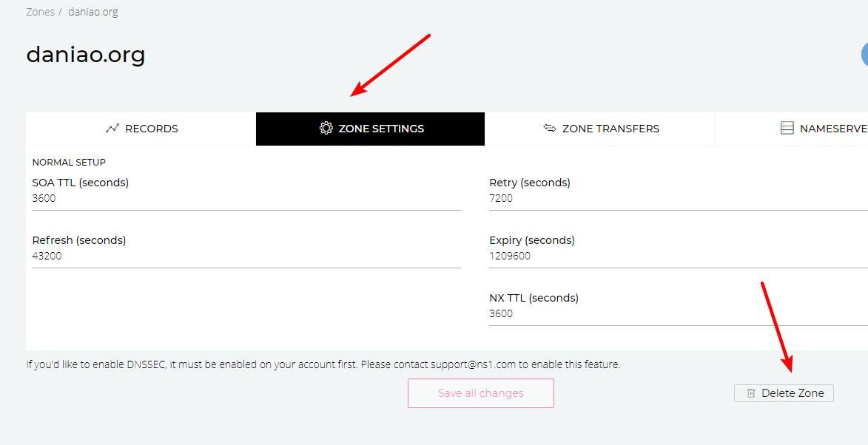Click the daniao.org zone heading
This screenshot has width=868, height=445.
coord(86,55)
